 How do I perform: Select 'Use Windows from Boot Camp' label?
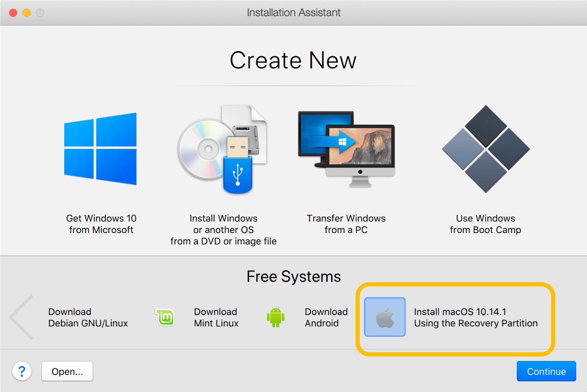point(486,224)
